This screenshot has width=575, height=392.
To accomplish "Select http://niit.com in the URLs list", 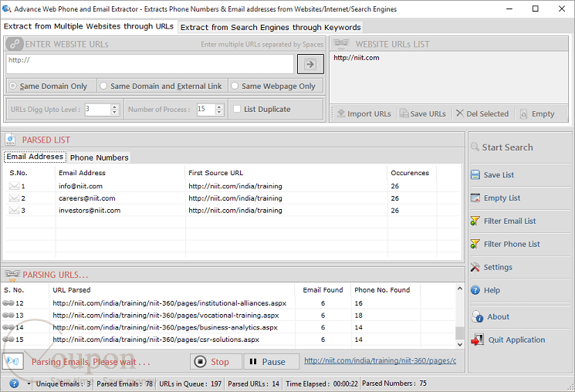I will [x=357, y=58].
